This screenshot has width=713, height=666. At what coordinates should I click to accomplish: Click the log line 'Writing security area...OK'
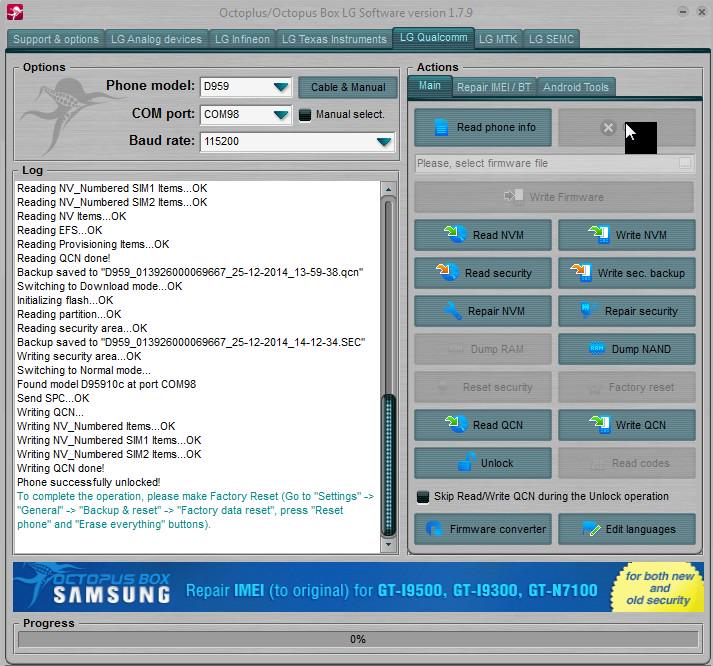[x=79, y=356]
